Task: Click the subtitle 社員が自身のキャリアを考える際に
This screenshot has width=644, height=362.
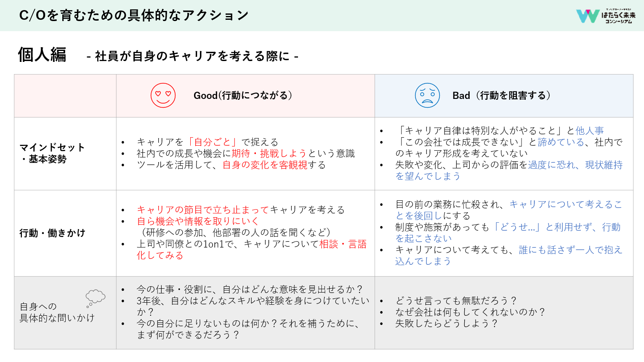Action: click(x=192, y=56)
